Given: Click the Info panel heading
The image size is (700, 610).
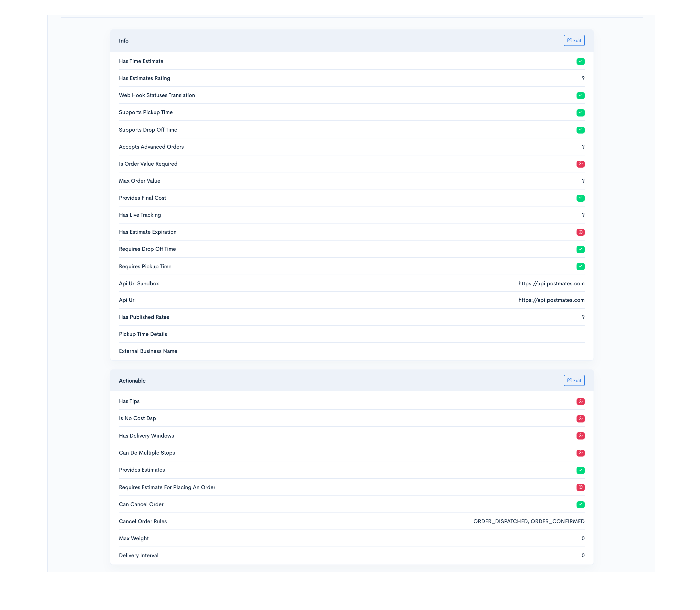Looking at the screenshot, I should pos(124,41).
